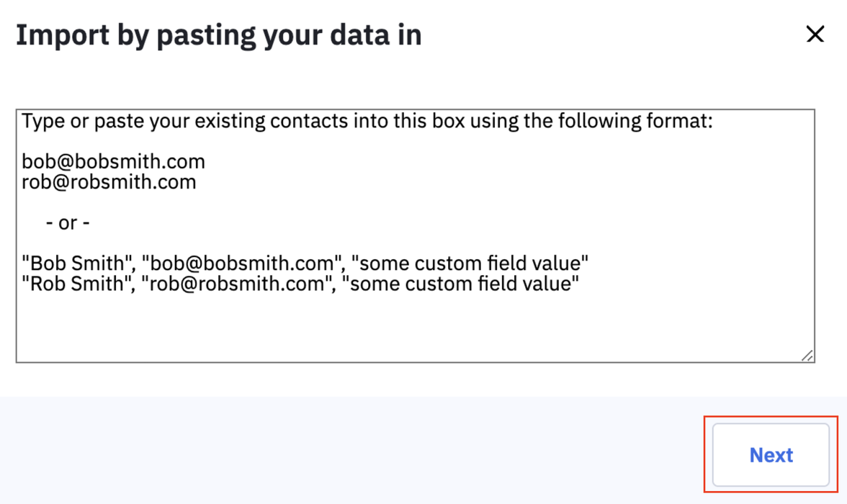The width and height of the screenshot is (847, 504).
Task: Click the 'Import by pasting your data in' heading
Action: coord(219,35)
